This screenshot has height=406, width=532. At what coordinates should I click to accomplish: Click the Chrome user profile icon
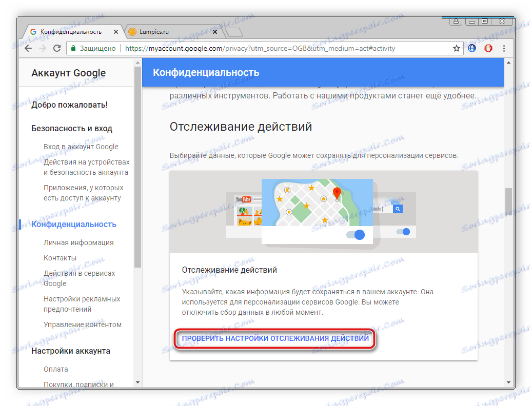click(x=456, y=22)
